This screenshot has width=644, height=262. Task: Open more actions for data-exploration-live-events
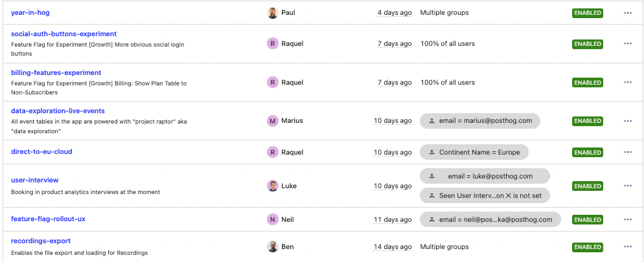coord(627,121)
